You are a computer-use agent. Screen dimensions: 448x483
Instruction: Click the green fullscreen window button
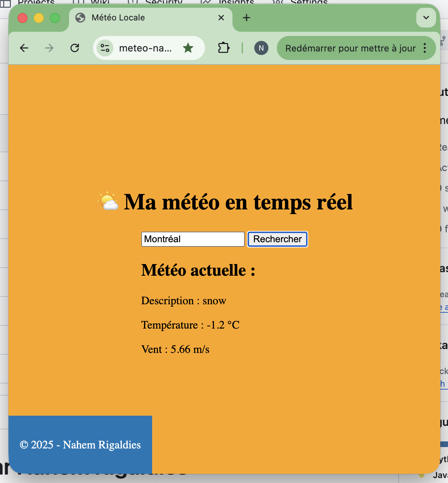pyautogui.click(x=55, y=18)
